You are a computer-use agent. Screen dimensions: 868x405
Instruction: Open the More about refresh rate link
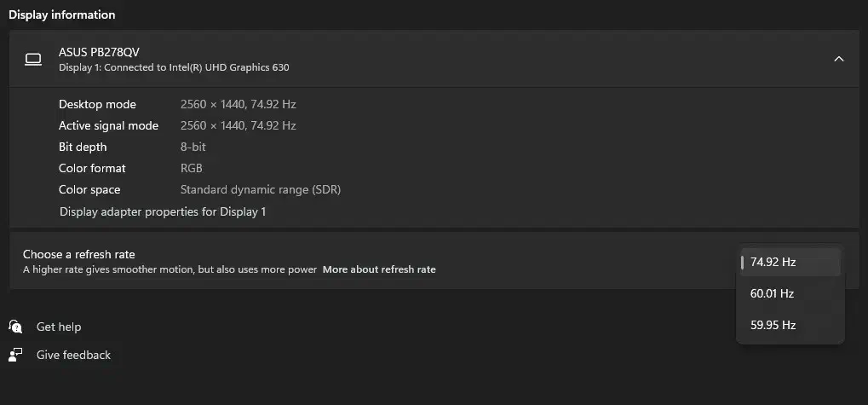coord(379,269)
